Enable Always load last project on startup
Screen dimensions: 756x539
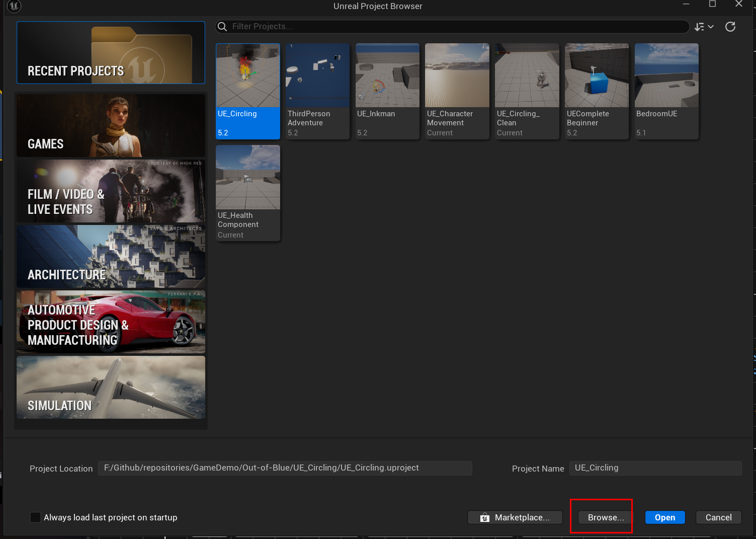35,517
